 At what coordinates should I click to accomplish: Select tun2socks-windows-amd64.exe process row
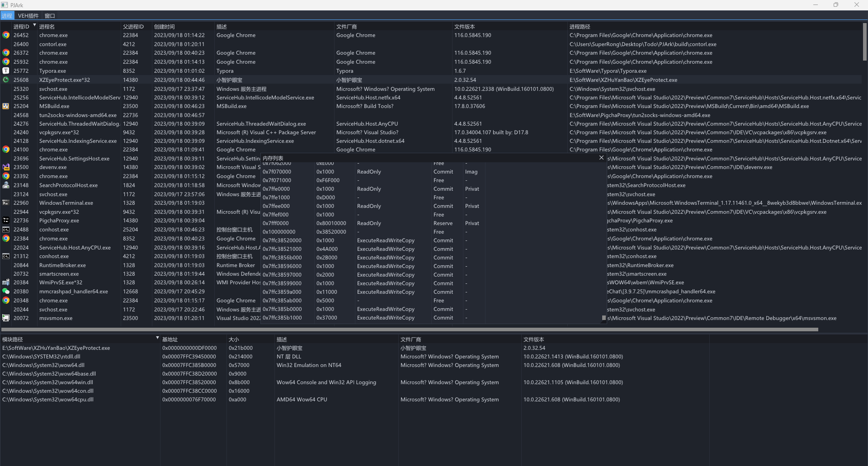pyautogui.click(x=431, y=115)
